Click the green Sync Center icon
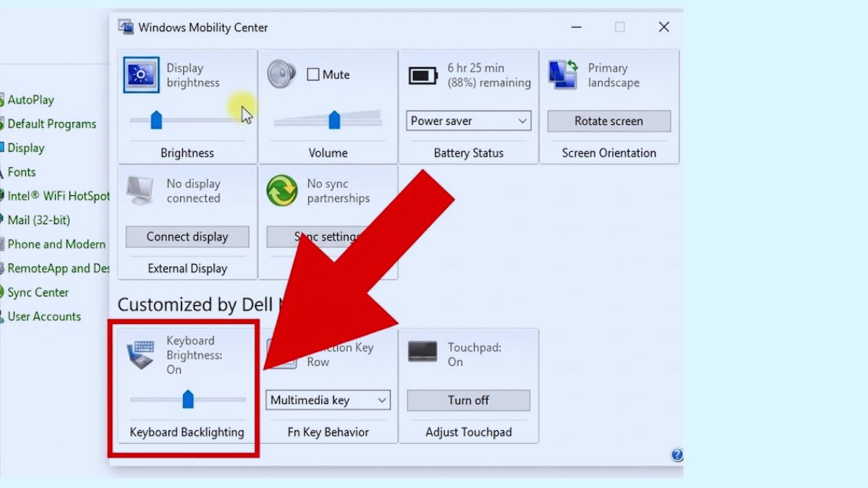Screen dimensions: 868x488 (x=281, y=191)
